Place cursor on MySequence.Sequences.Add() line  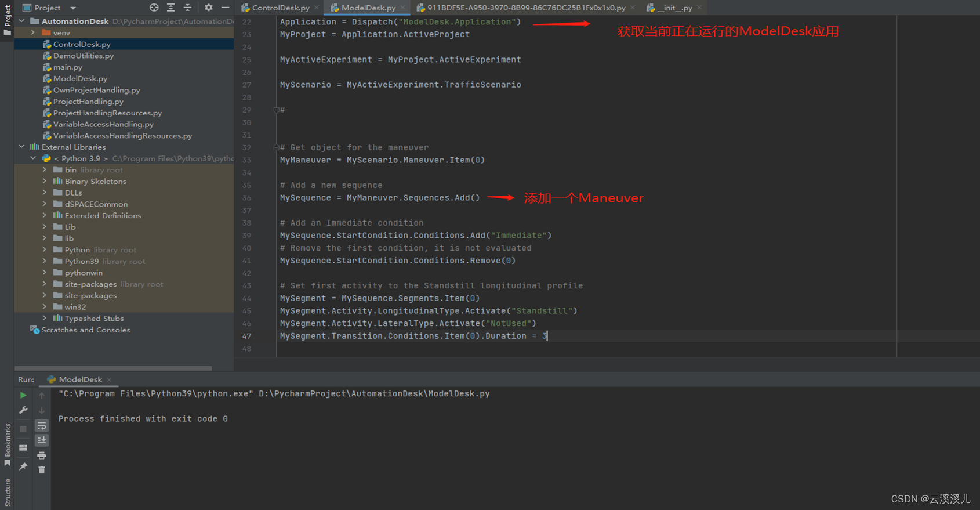[x=380, y=198]
